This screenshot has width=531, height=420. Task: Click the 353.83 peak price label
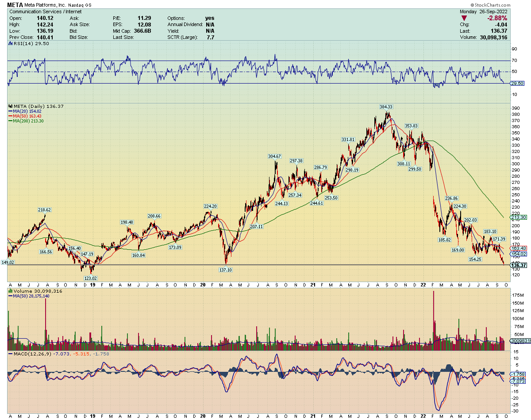(411, 126)
